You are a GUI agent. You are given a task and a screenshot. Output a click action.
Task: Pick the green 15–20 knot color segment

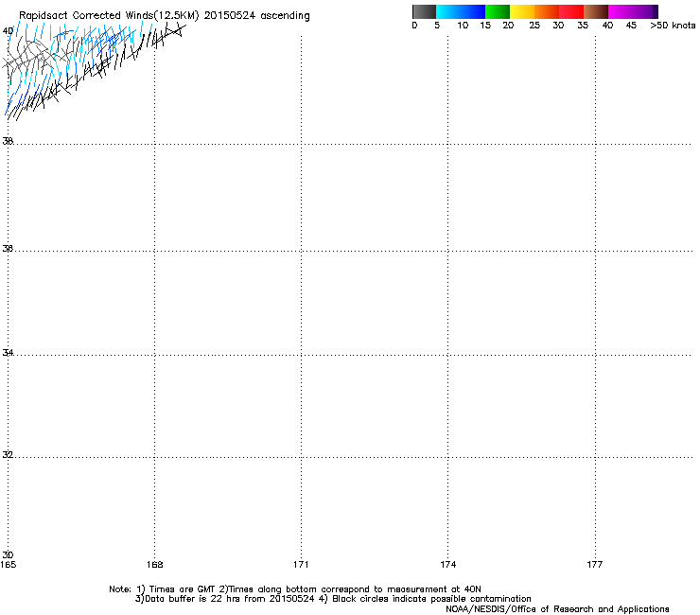(x=498, y=11)
